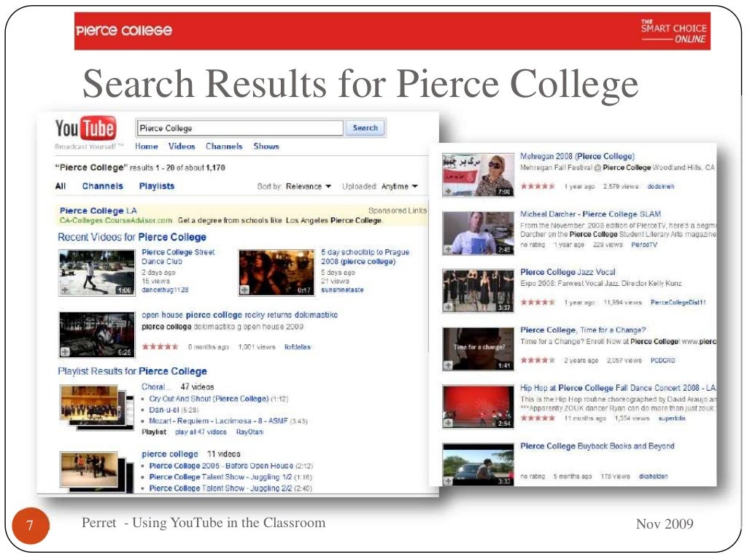
Task: Open the pierce college 11 videos playlist title
Action: pos(169,454)
